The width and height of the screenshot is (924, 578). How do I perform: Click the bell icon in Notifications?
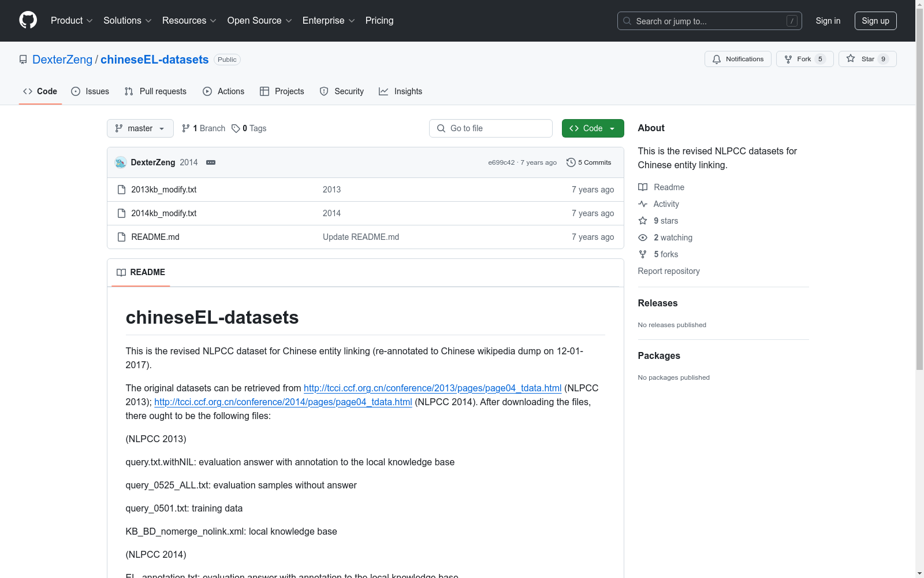[x=717, y=59]
